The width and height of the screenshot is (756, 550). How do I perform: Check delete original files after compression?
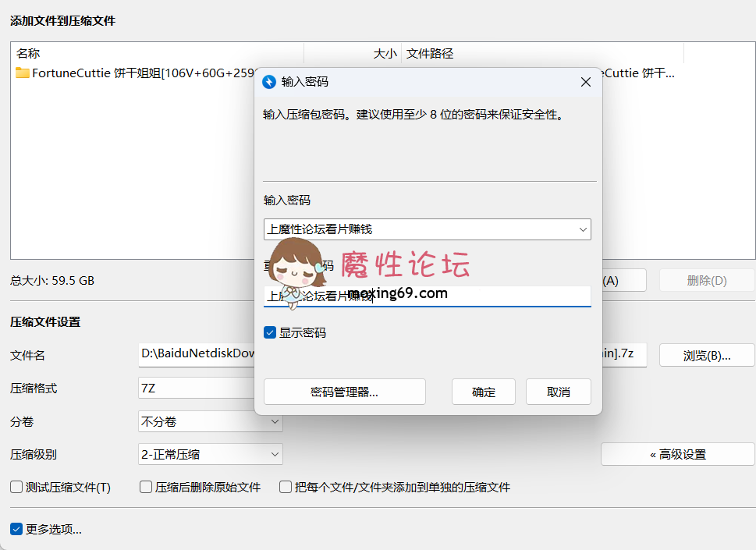point(146,488)
